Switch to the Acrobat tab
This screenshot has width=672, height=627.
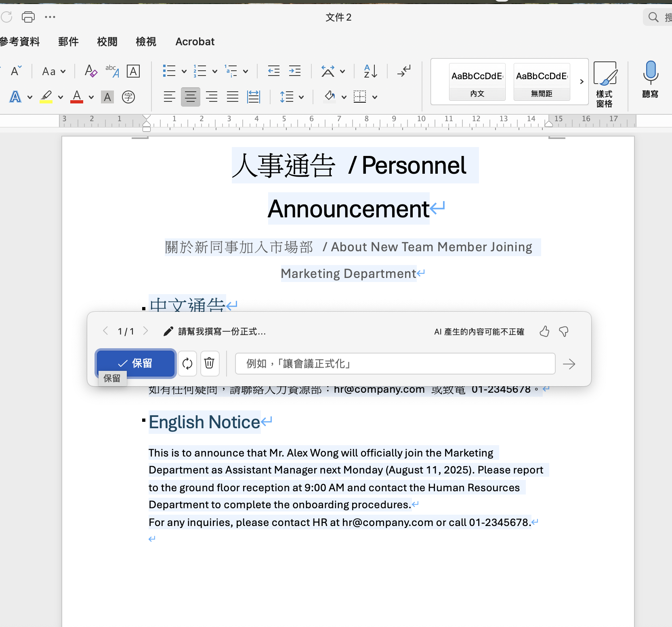tap(195, 42)
